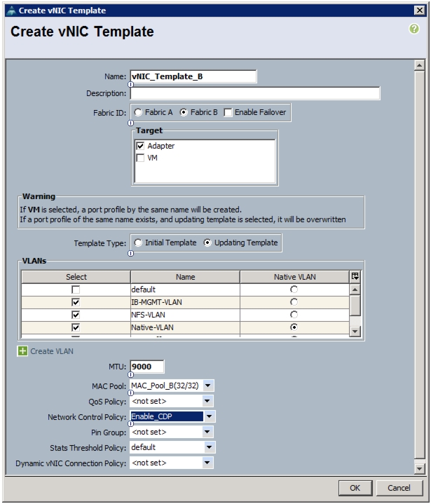Set default as the native VLAN

[294, 290]
